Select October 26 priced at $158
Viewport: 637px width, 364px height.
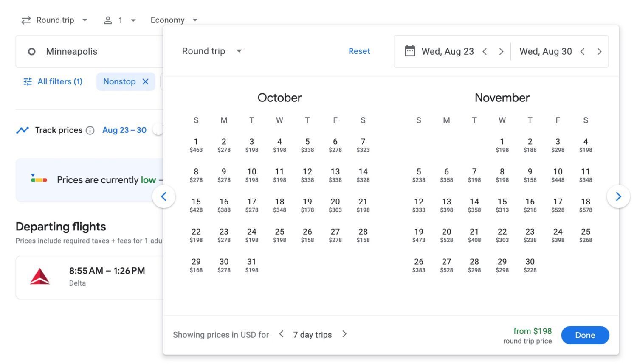tap(307, 235)
